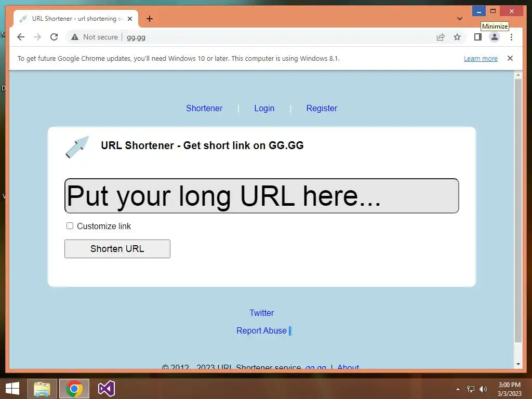This screenshot has height=399, width=532.
Task: Open the Chrome side panel
Action: [478, 37]
